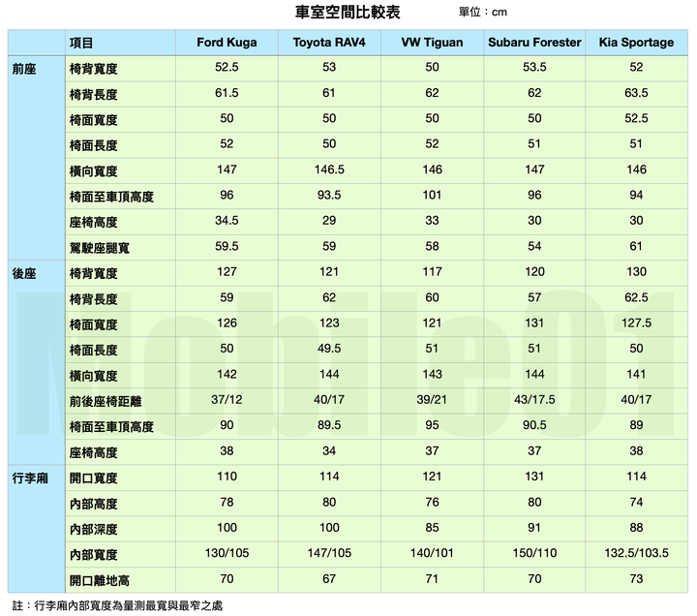
Task: Click the footnote 註：行李廂內部寬度為量測最寬與最窄之處
Action: coord(117,605)
